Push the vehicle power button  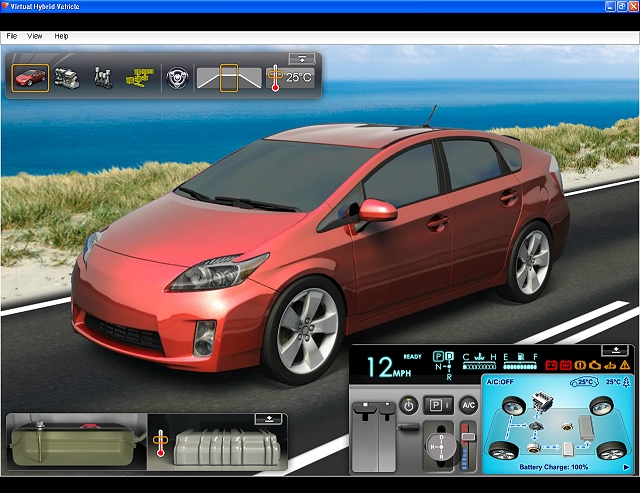409,406
